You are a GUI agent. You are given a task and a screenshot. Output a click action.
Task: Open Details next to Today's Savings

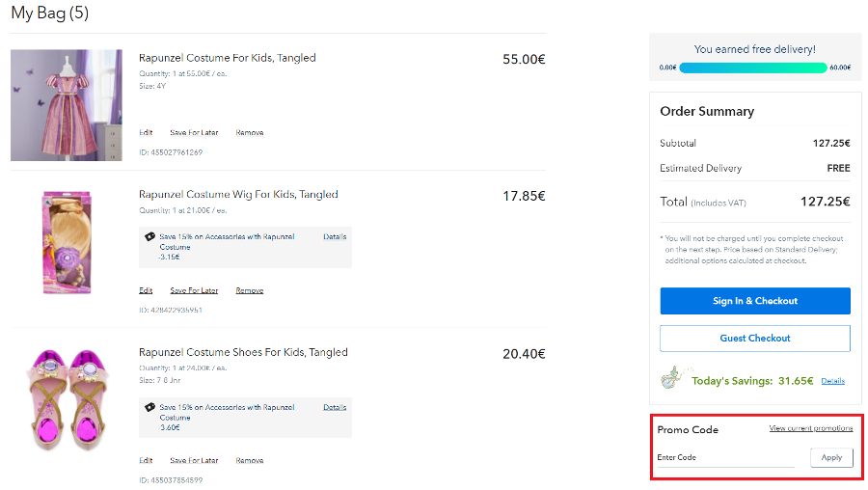(832, 381)
